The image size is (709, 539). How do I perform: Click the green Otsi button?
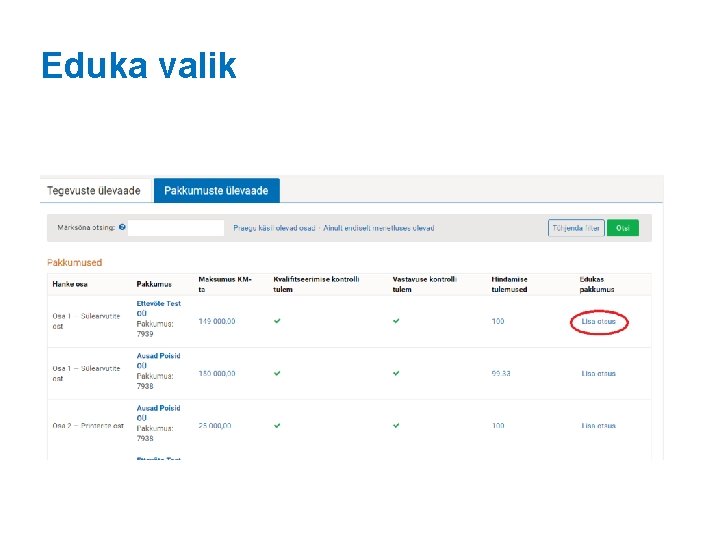click(x=623, y=228)
